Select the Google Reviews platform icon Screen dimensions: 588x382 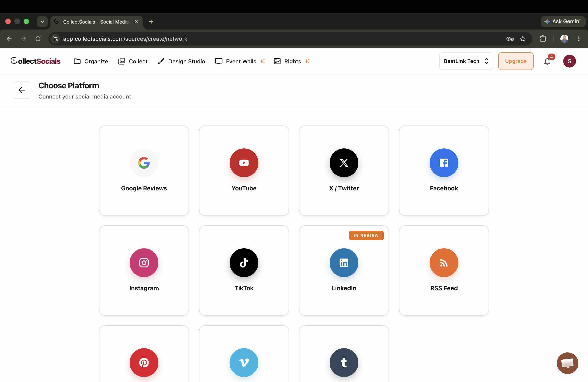[x=144, y=163]
